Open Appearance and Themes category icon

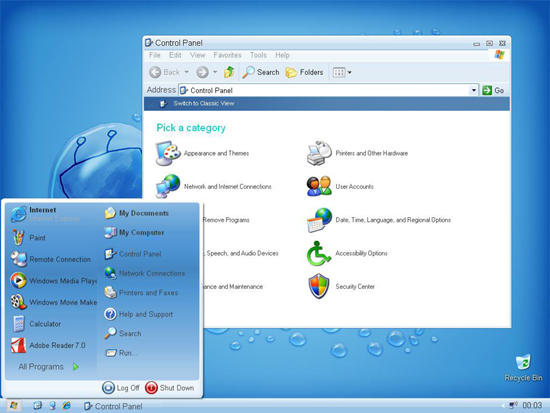tap(168, 153)
